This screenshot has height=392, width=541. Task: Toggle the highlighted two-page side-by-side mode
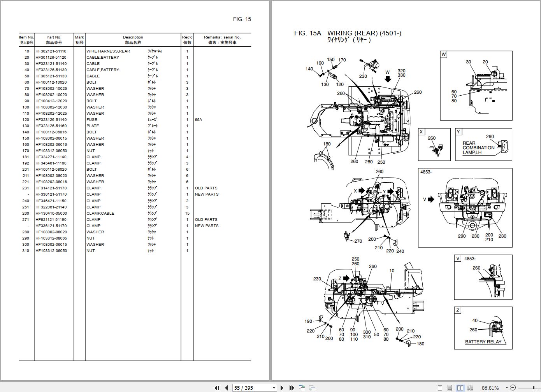point(460,387)
